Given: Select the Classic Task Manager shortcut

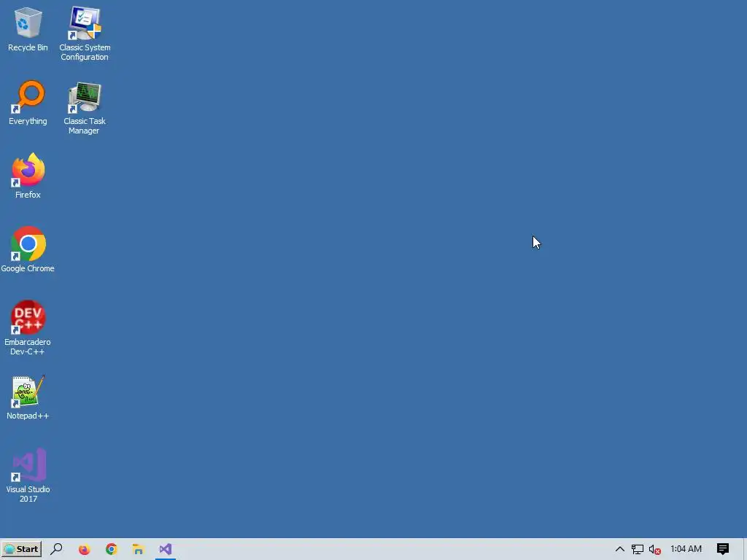Looking at the screenshot, I should coord(85,108).
